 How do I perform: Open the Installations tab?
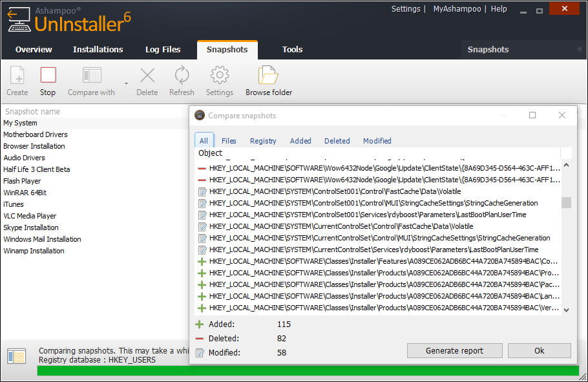coord(98,49)
